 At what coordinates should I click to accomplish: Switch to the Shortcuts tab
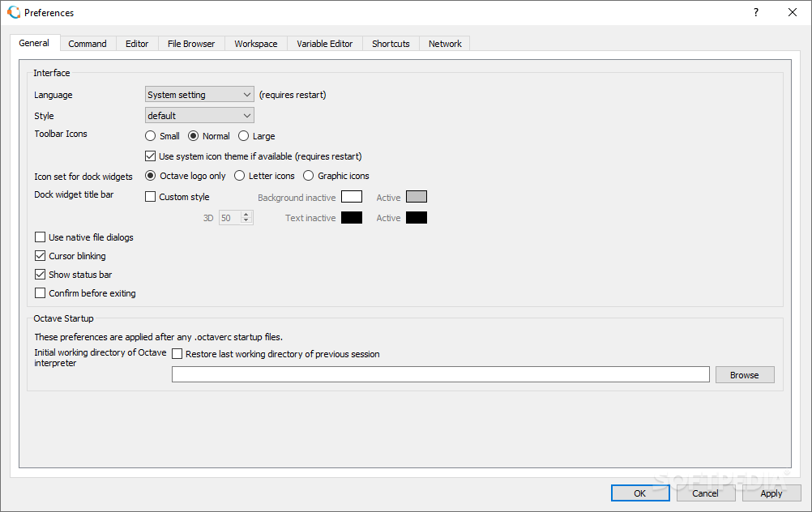pos(391,44)
